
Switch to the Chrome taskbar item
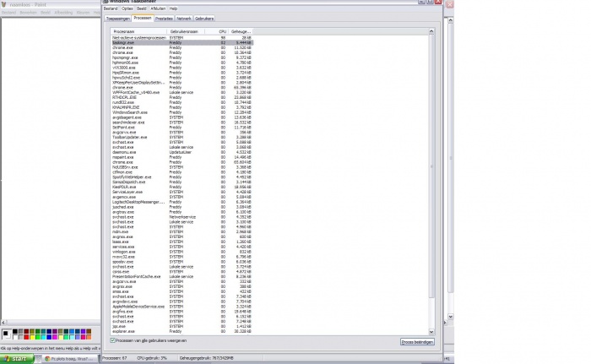pyautogui.click(x=69, y=359)
